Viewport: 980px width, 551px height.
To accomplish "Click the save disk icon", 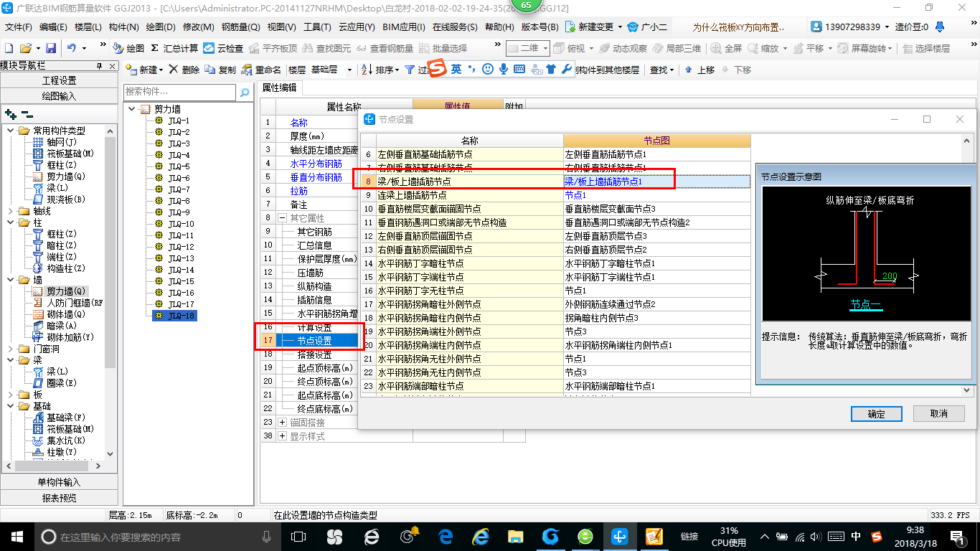I will click(51, 48).
